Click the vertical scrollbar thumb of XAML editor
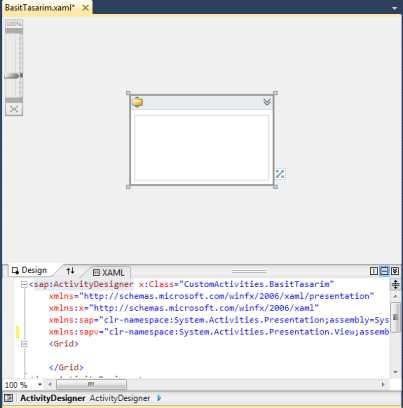The height and width of the screenshot is (408, 403). click(395, 317)
